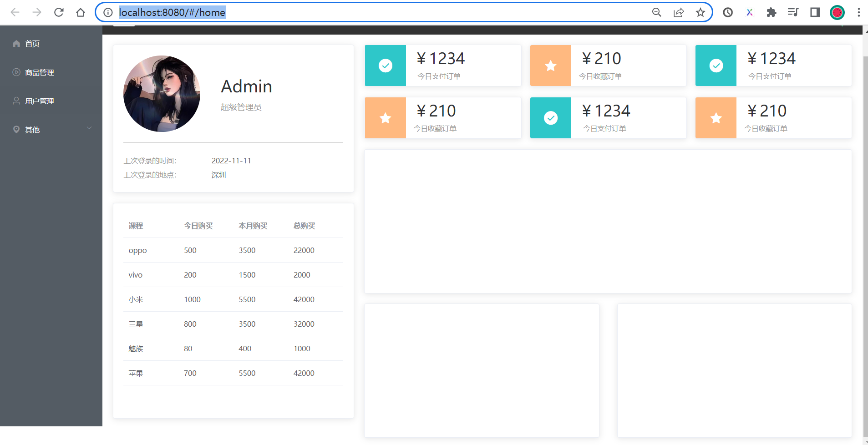Screen dimensions: 868x445
Task: Click the value 80 in the 魅族 row
Action: click(188, 349)
